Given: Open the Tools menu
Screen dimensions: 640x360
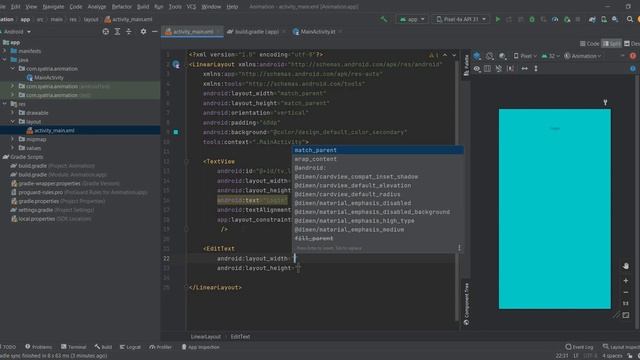Looking at the screenshot, I should click(175, 7).
